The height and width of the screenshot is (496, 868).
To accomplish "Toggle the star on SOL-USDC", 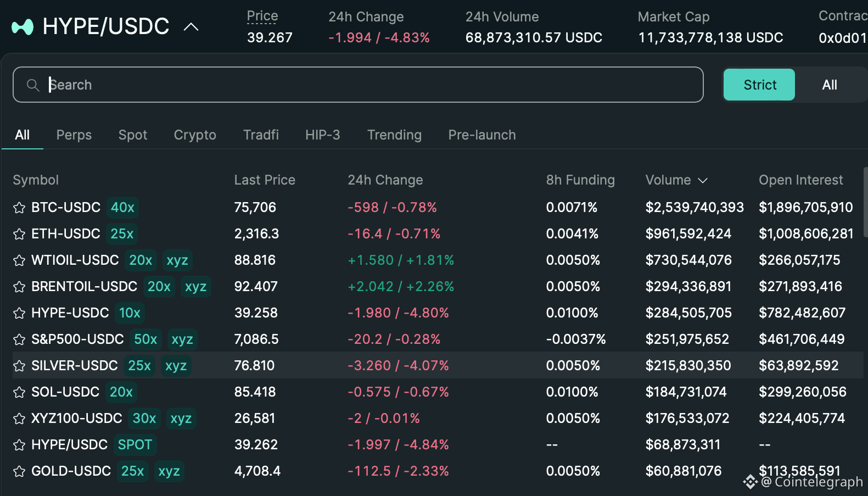I will pos(19,392).
